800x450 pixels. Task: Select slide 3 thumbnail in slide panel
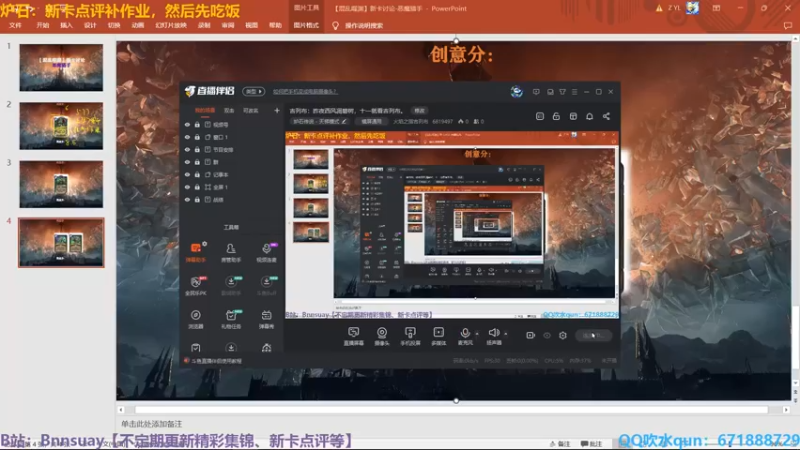(x=61, y=184)
